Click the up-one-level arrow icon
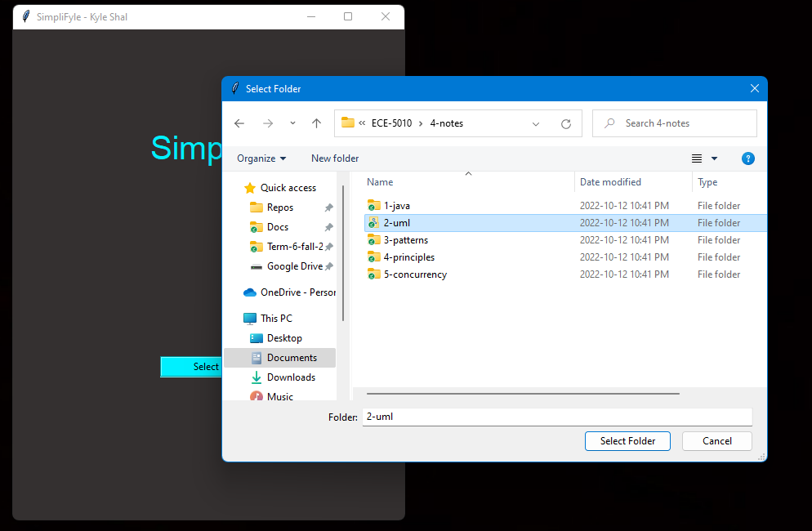Viewport: 812px width, 531px height. click(x=316, y=123)
